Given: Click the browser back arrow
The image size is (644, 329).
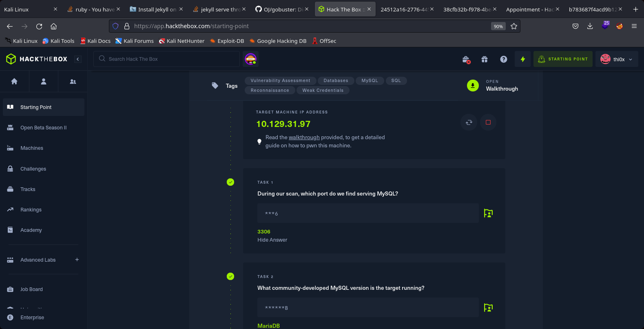Looking at the screenshot, I should coord(10,26).
